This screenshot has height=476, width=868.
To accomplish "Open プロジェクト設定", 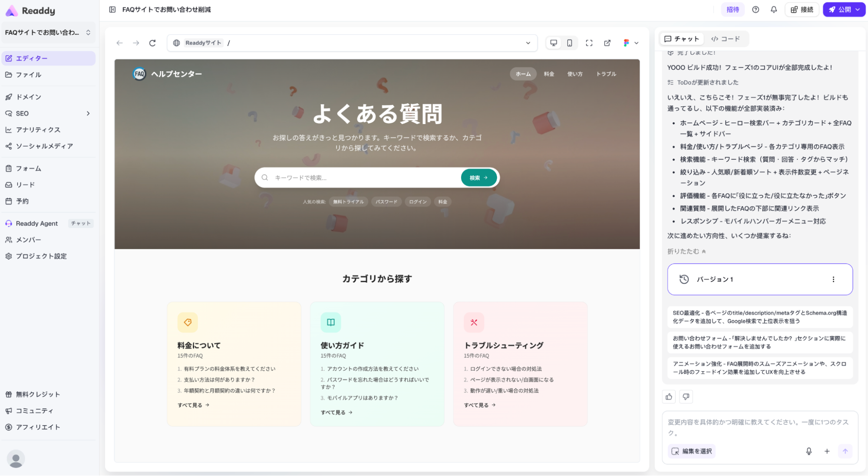I will (x=48, y=256).
